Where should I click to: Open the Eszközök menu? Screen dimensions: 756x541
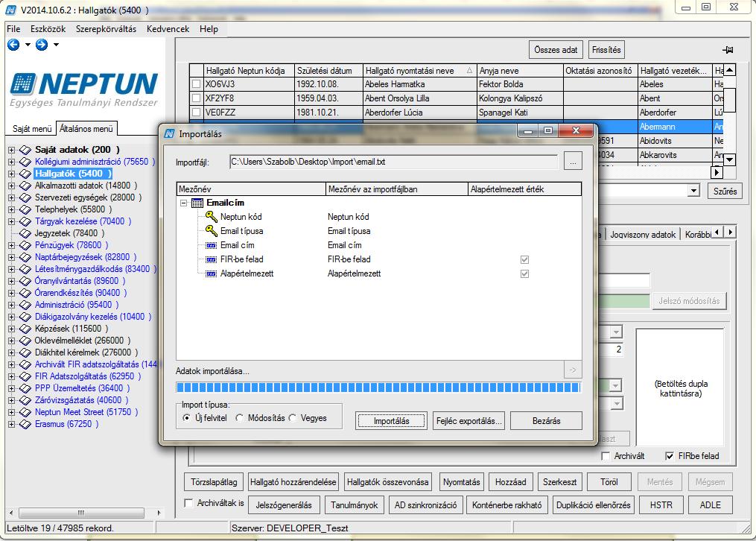48,29
